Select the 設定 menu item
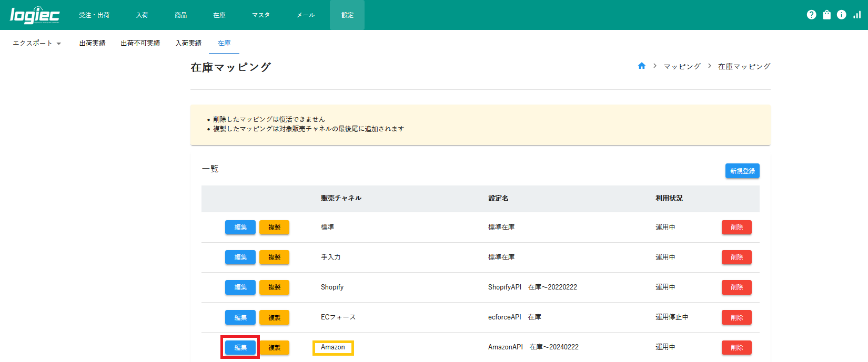868x362 pixels. (x=347, y=15)
